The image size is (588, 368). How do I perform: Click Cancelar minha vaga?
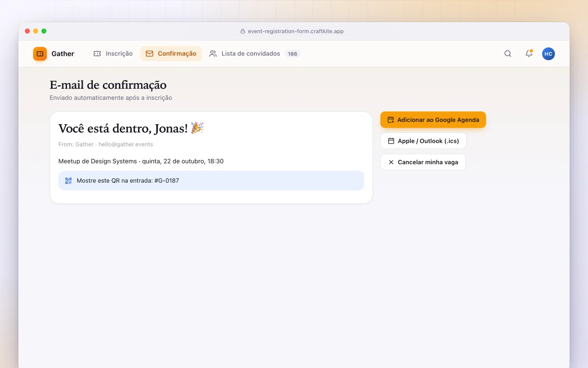pos(423,162)
